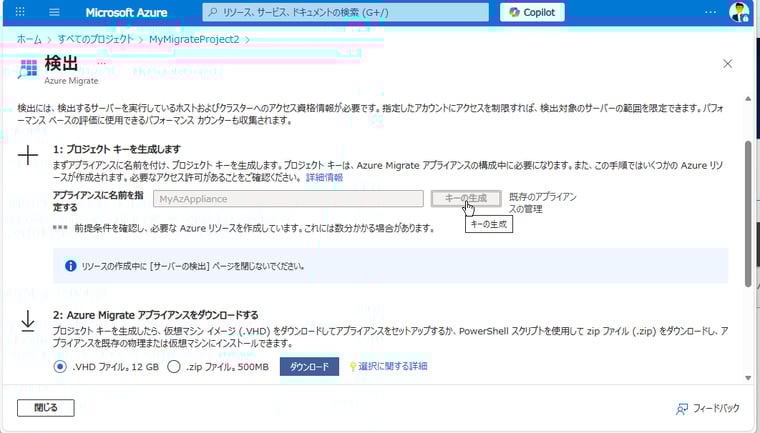The width and height of the screenshot is (760, 433).
Task: Click the 閉じる button
Action: tap(46, 408)
